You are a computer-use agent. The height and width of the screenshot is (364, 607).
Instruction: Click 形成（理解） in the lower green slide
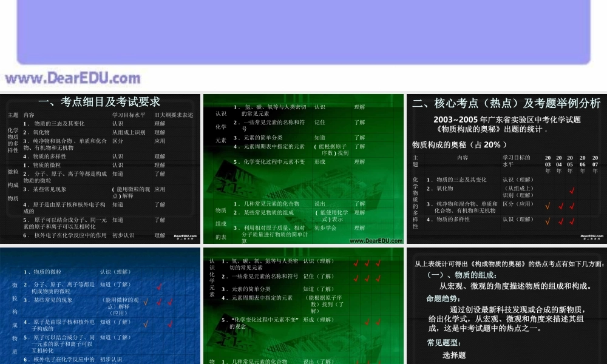319,320
